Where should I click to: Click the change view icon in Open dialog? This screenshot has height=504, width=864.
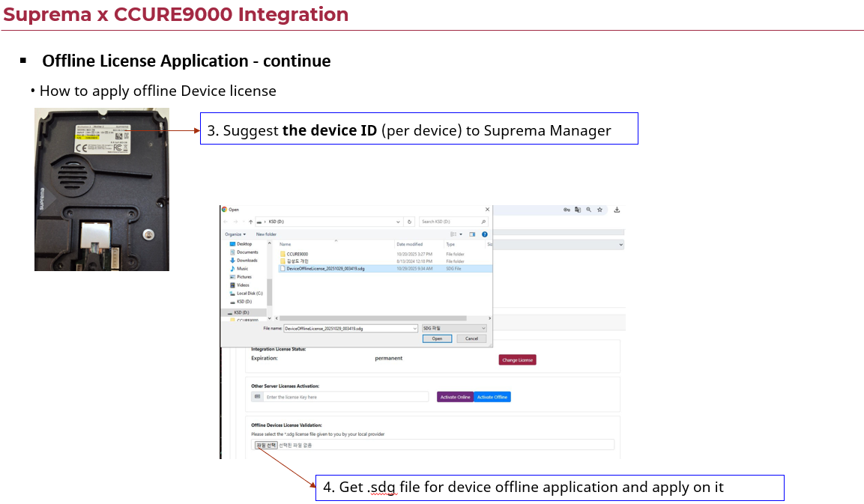coord(453,234)
